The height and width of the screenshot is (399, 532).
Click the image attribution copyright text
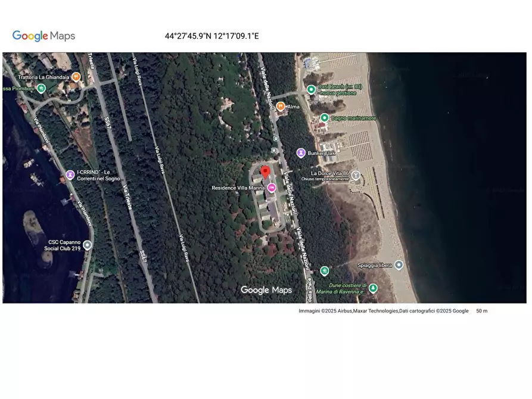tap(383, 311)
